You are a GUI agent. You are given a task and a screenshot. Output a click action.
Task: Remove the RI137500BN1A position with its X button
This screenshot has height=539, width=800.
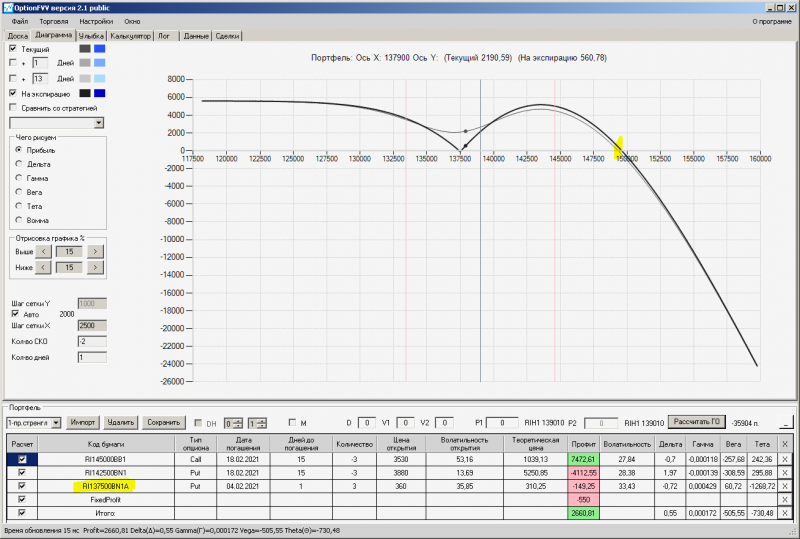pyautogui.click(x=784, y=485)
